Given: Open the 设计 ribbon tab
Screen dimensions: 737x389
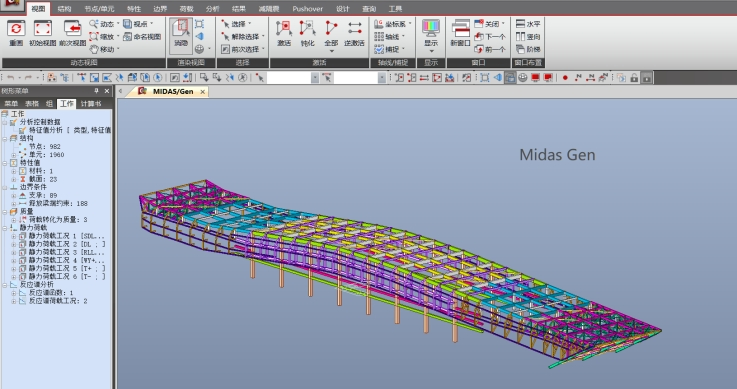Looking at the screenshot, I should click(x=343, y=8).
